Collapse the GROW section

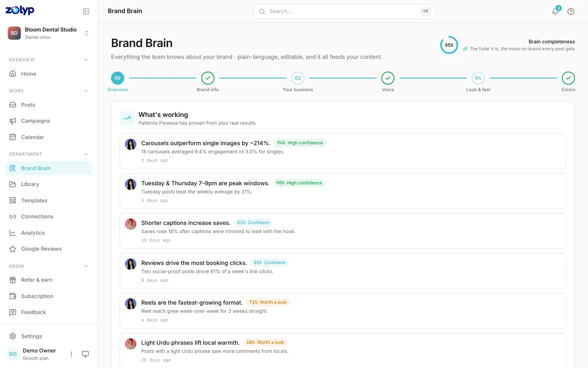click(x=86, y=266)
